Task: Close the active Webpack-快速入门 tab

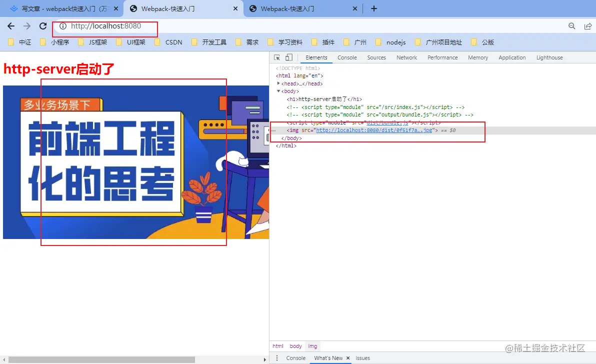Action: (x=235, y=8)
